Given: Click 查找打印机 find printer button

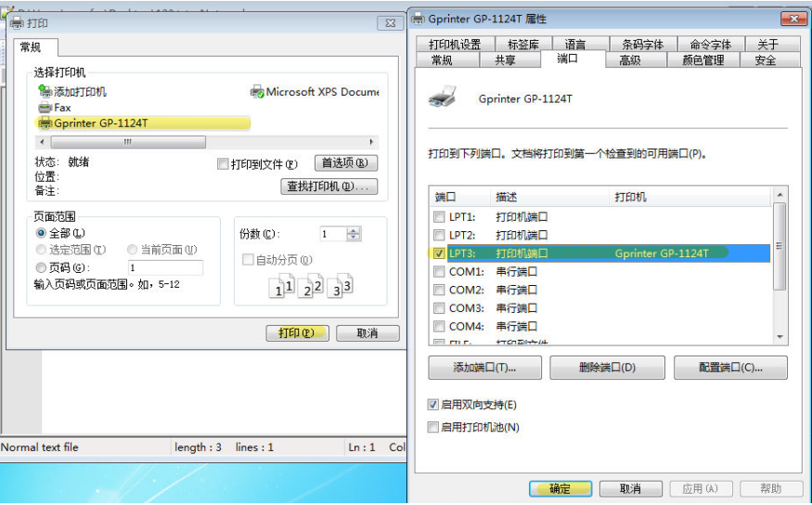Looking at the screenshot, I should [x=329, y=187].
